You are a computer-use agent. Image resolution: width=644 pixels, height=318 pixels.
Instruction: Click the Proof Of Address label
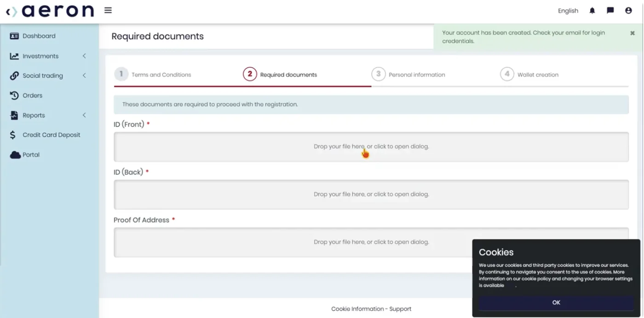141,220
